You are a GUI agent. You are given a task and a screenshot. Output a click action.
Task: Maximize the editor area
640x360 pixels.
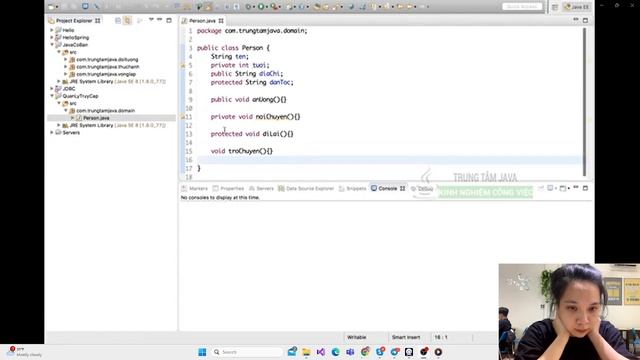click(x=585, y=20)
